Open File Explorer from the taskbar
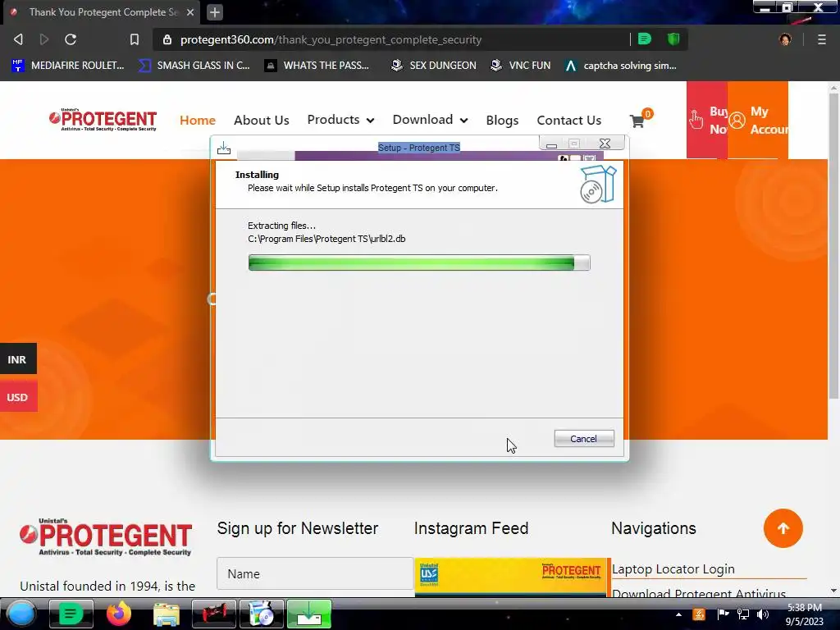Viewport: 840px width, 630px height. (166, 614)
